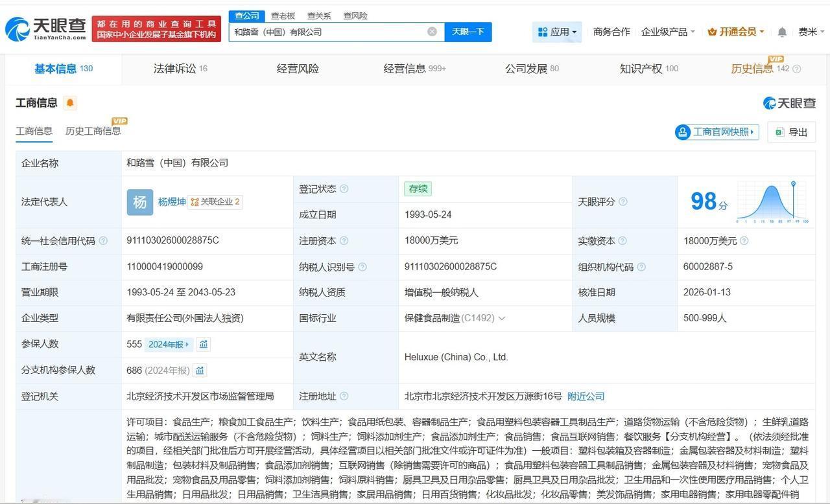Click the red promotional banner
The width and height of the screenshot is (830, 504).
(157, 29)
